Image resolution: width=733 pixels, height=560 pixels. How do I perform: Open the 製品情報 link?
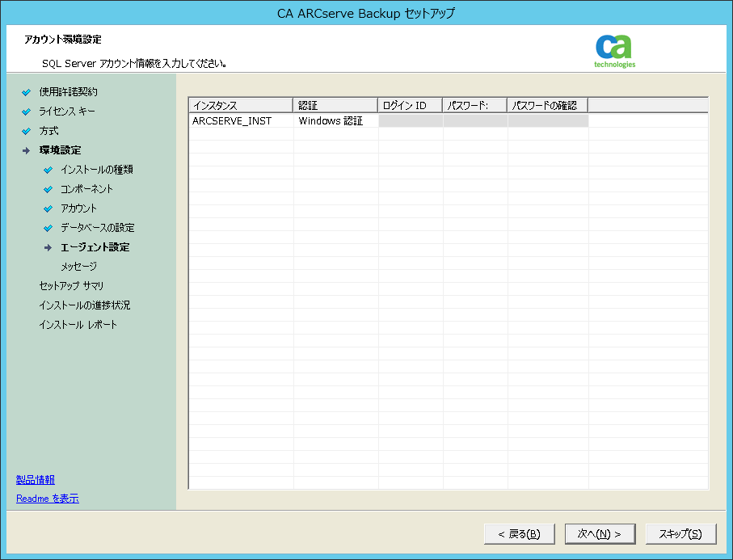click(36, 480)
